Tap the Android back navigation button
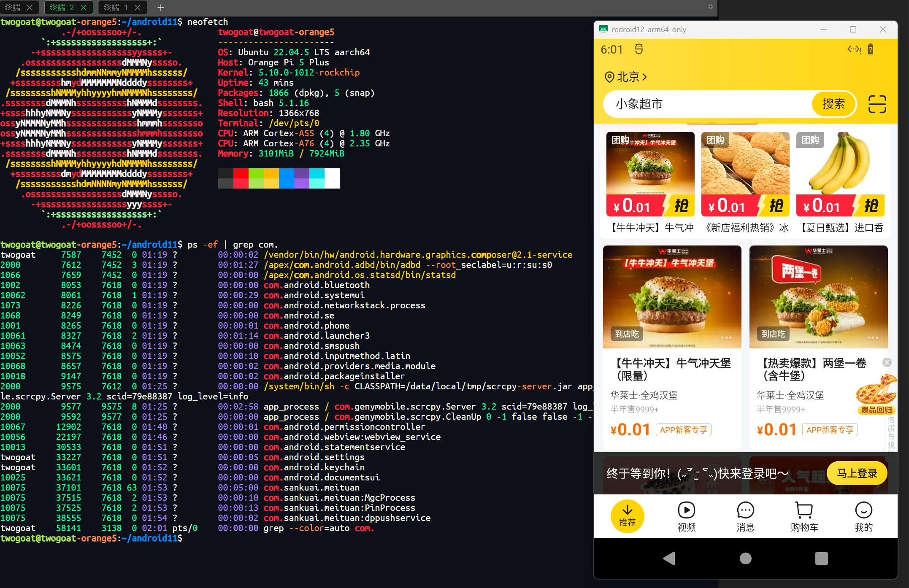 point(669,558)
